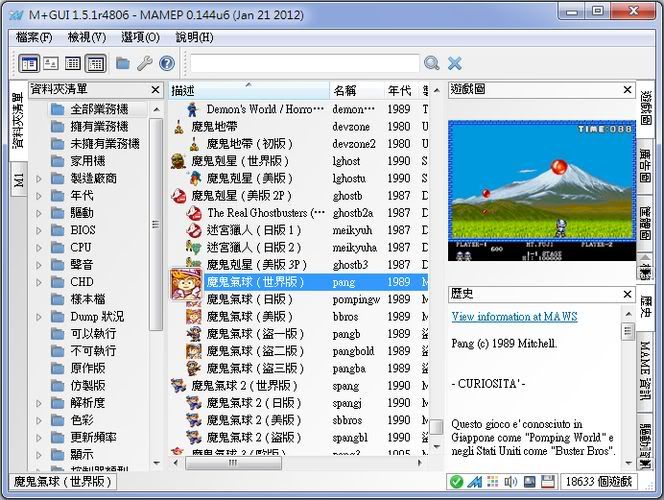Switch to list view toolbar icon
Viewport: 664px width, 500px height.
click(x=73, y=64)
